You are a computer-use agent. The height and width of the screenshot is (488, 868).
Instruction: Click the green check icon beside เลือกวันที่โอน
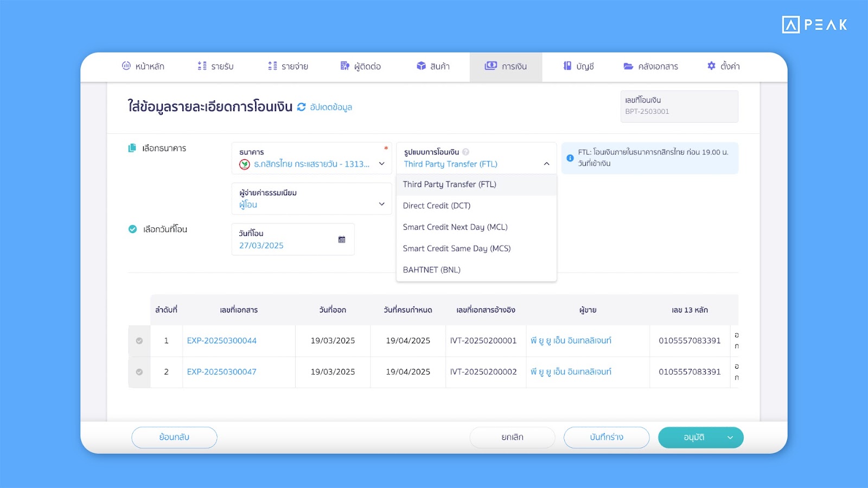tap(132, 229)
